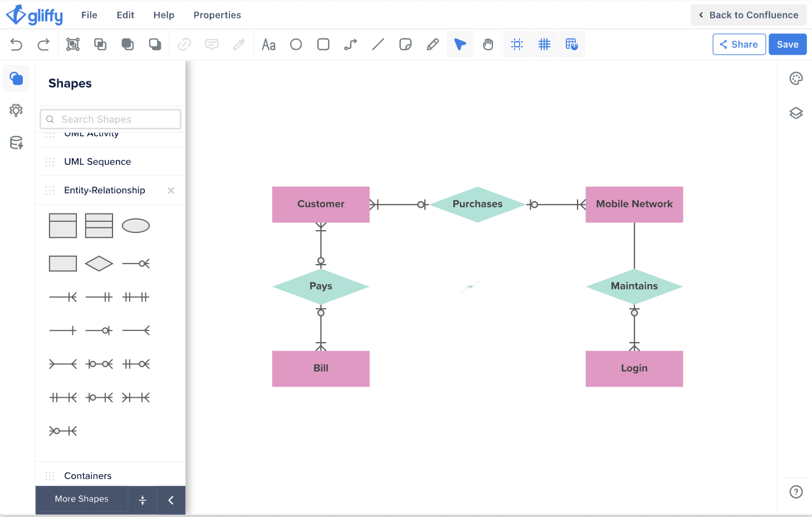812x517 pixels.
Task: Click the Undo arrow icon
Action: [x=16, y=45]
